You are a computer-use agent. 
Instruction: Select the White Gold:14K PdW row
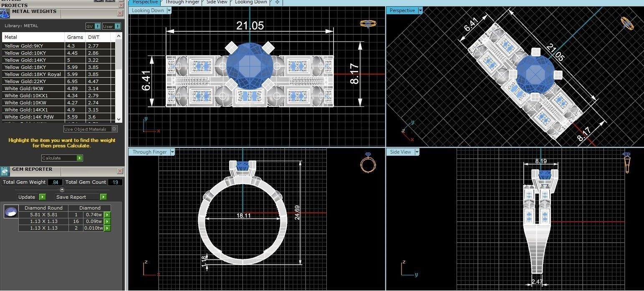pyautogui.click(x=59, y=117)
